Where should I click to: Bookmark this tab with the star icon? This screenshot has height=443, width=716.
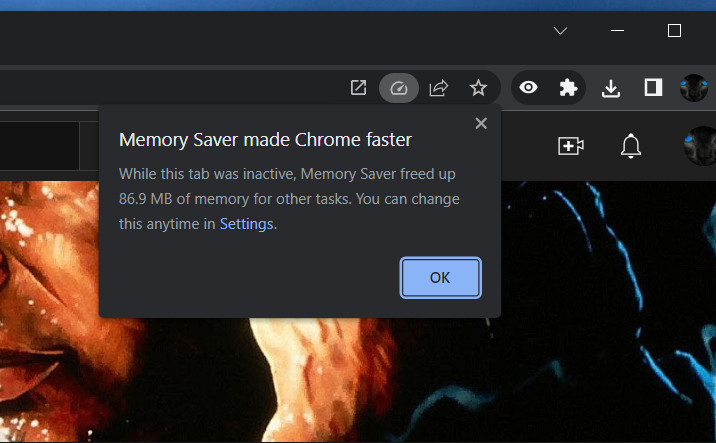(x=479, y=88)
